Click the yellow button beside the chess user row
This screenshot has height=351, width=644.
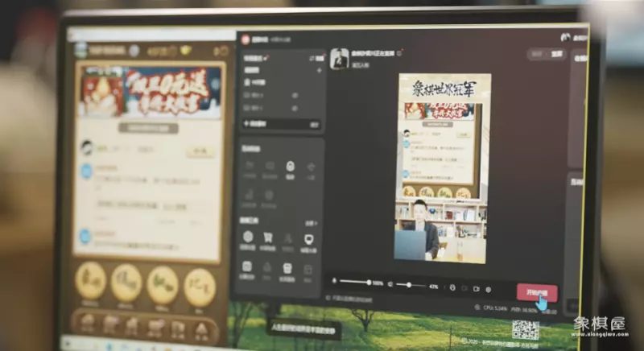pyautogui.click(x=200, y=151)
